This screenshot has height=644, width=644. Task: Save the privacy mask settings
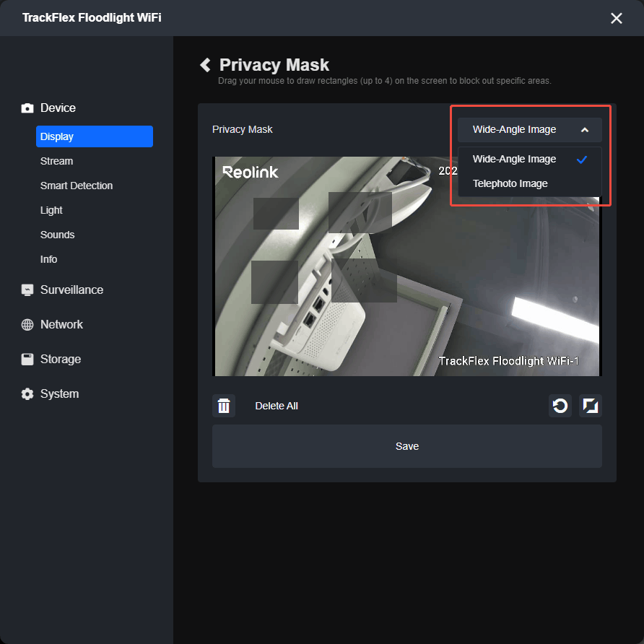407,446
